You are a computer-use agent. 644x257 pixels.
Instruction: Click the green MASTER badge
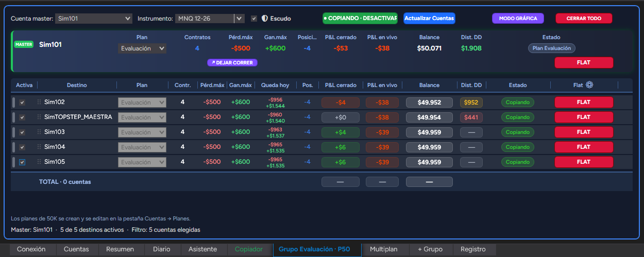tap(24, 45)
